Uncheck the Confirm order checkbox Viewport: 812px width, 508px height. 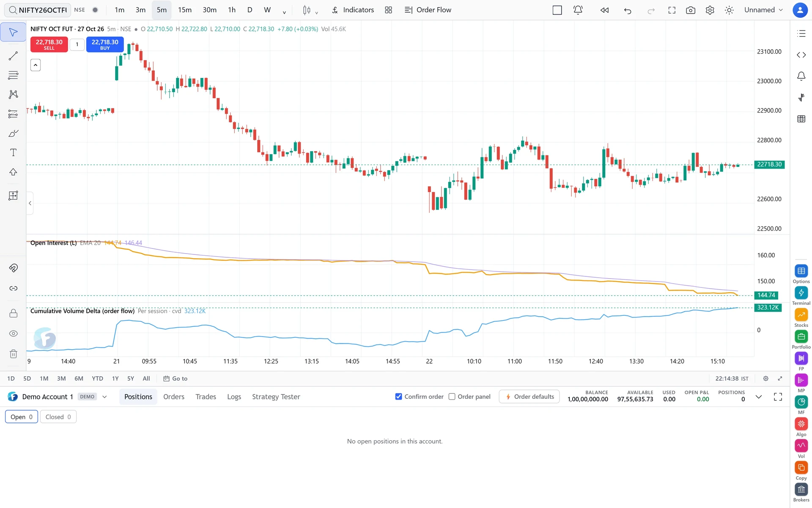click(398, 397)
